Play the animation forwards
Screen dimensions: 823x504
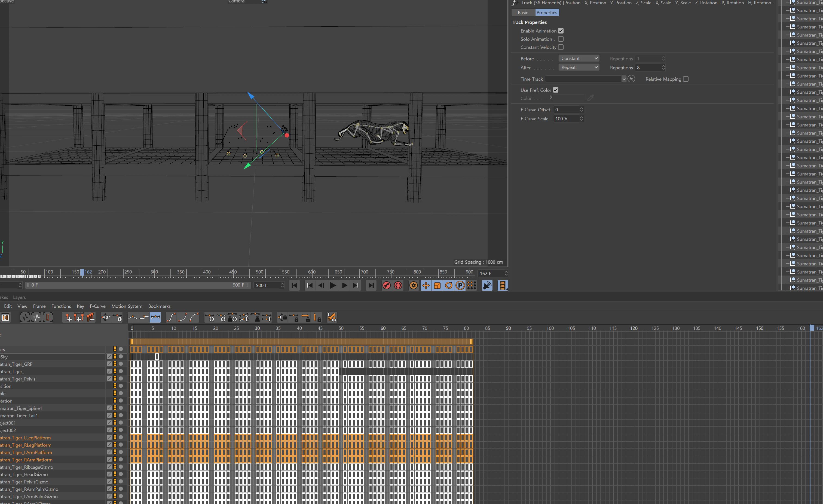coord(333,285)
